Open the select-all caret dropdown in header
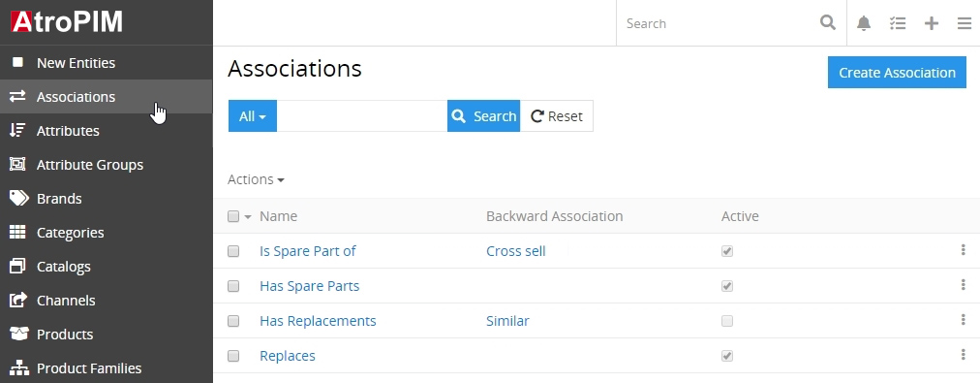 click(248, 217)
